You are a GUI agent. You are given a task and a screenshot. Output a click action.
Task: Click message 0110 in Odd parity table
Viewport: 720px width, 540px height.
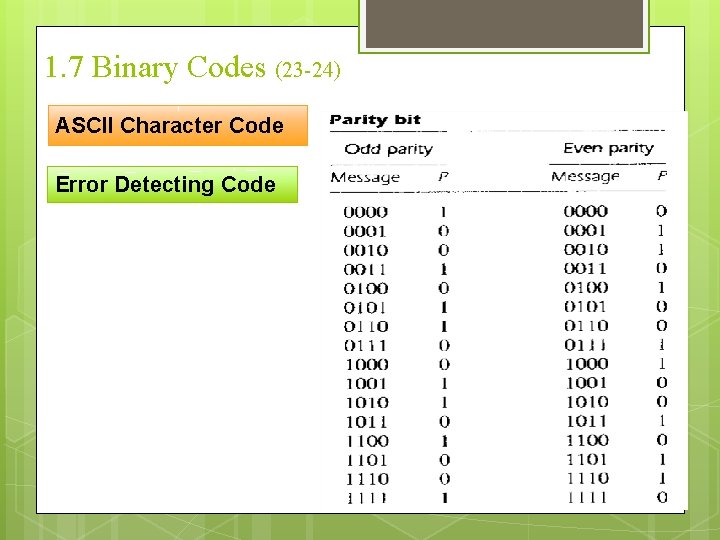[366, 326]
